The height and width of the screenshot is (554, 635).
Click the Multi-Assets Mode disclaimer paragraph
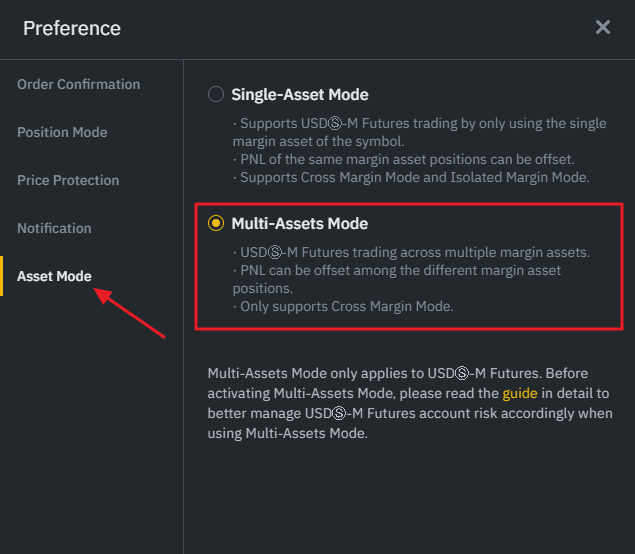(x=410, y=403)
